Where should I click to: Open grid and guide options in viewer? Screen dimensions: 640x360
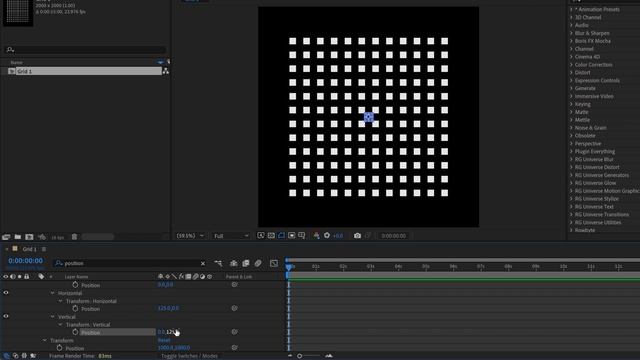point(302,236)
